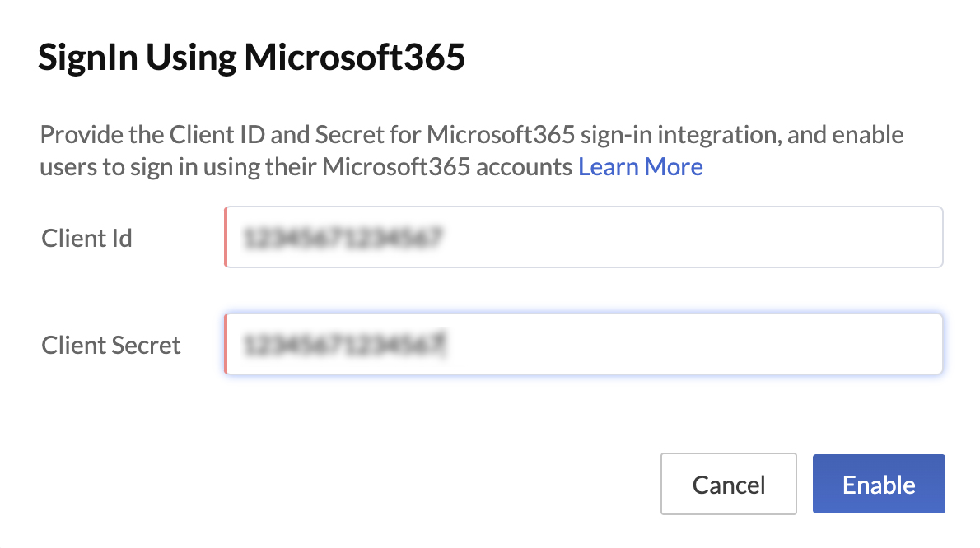Click the Client Secret label

[110, 345]
